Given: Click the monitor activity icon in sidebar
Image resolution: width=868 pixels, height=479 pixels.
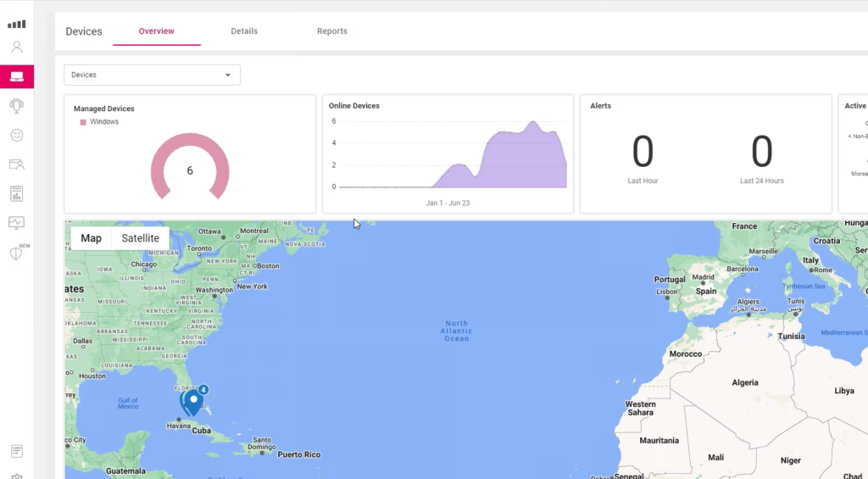Looking at the screenshot, I should click(x=17, y=223).
